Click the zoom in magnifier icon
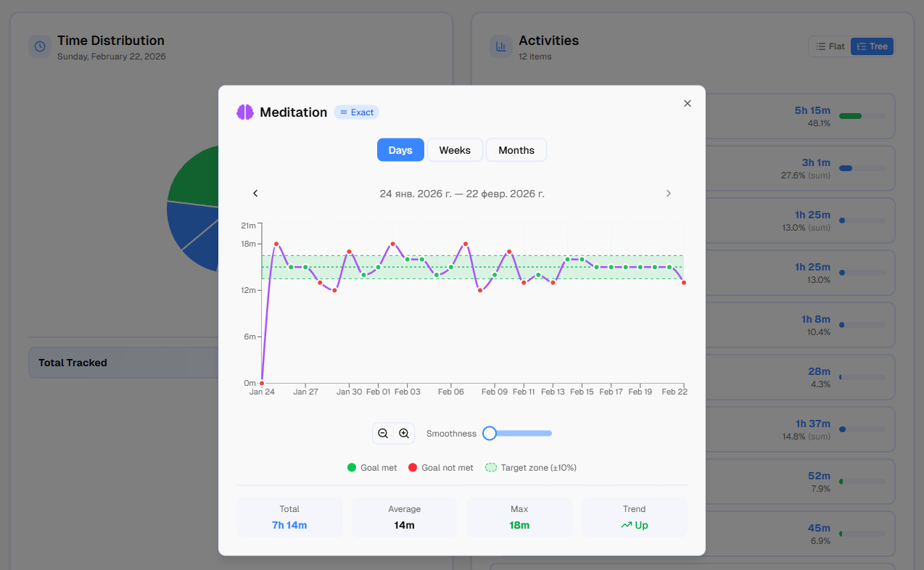 (x=404, y=434)
